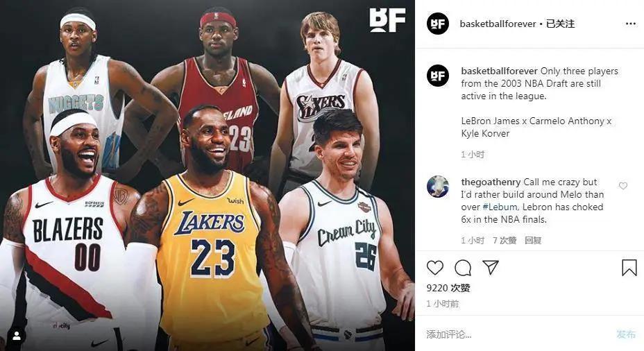
Task: Click the 添加评论 comment input field
Action: (x=518, y=334)
